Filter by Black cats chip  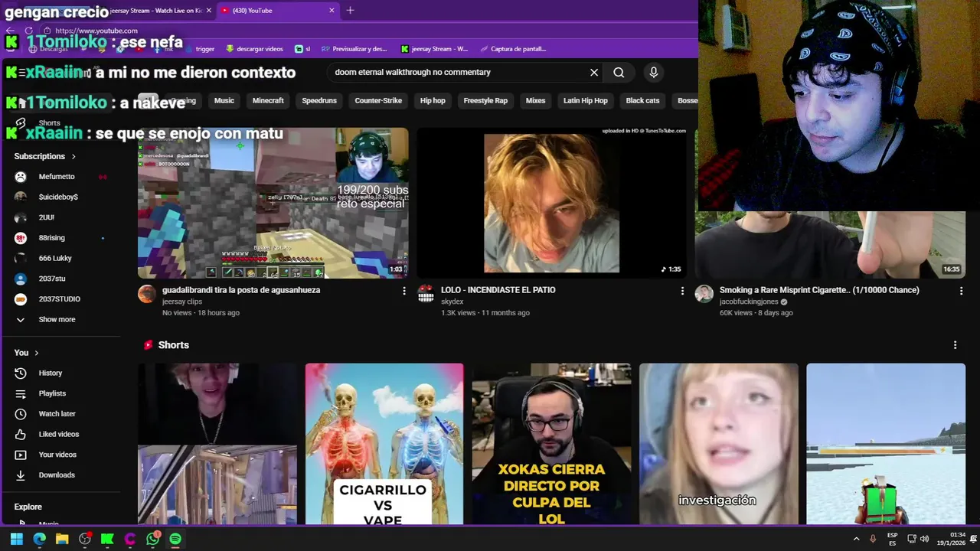[x=642, y=100]
